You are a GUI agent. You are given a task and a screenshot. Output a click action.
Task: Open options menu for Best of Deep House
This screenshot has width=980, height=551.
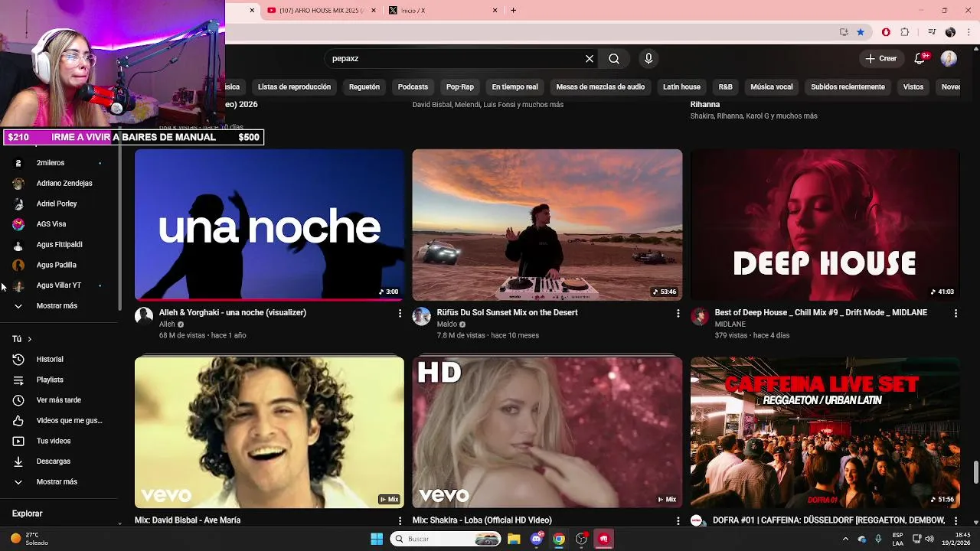pos(955,313)
